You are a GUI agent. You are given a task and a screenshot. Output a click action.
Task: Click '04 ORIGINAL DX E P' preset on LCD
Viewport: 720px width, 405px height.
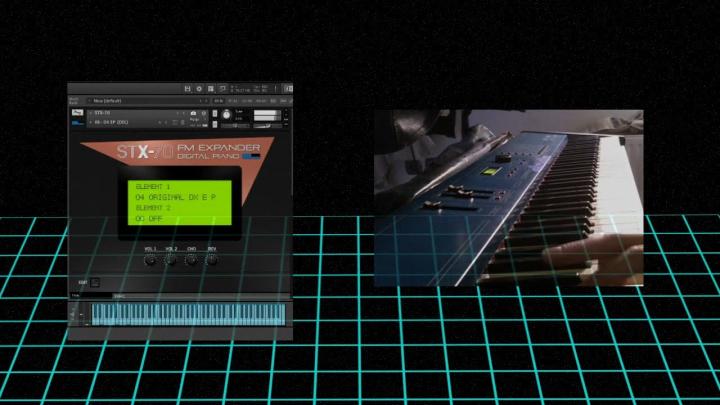point(176,197)
